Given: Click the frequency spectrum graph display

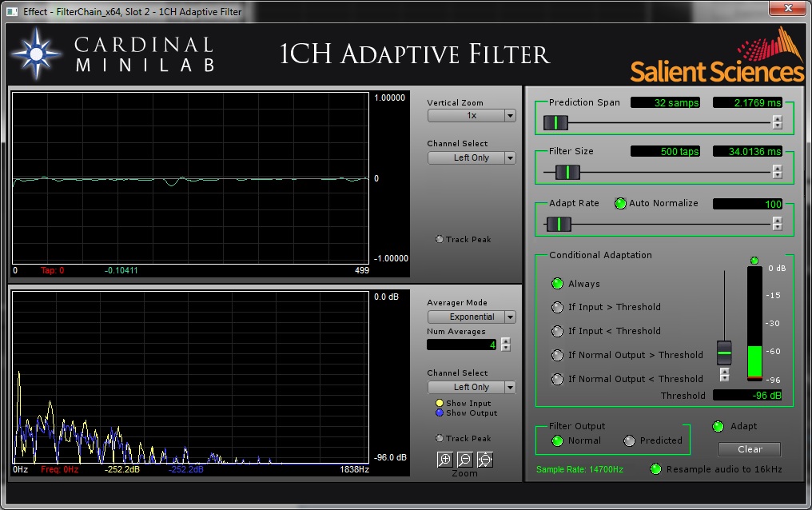Looking at the screenshot, I should [190, 377].
